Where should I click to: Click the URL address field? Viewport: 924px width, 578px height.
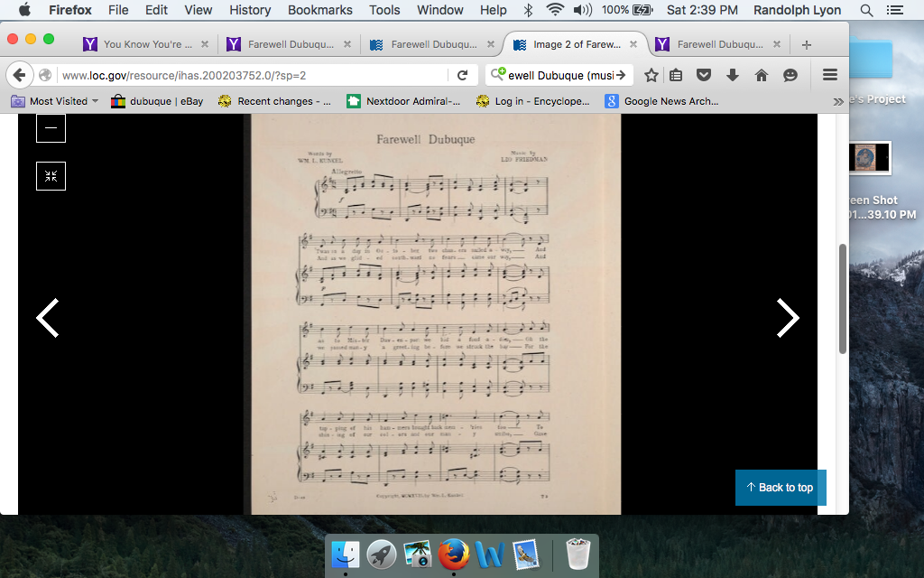pos(254,76)
